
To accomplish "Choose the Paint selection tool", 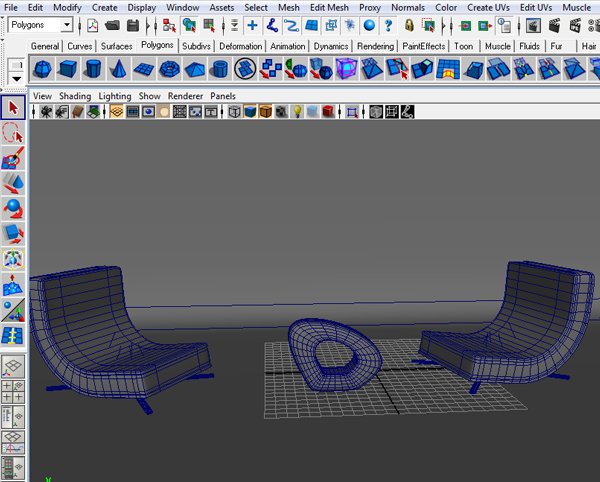I will [14, 158].
